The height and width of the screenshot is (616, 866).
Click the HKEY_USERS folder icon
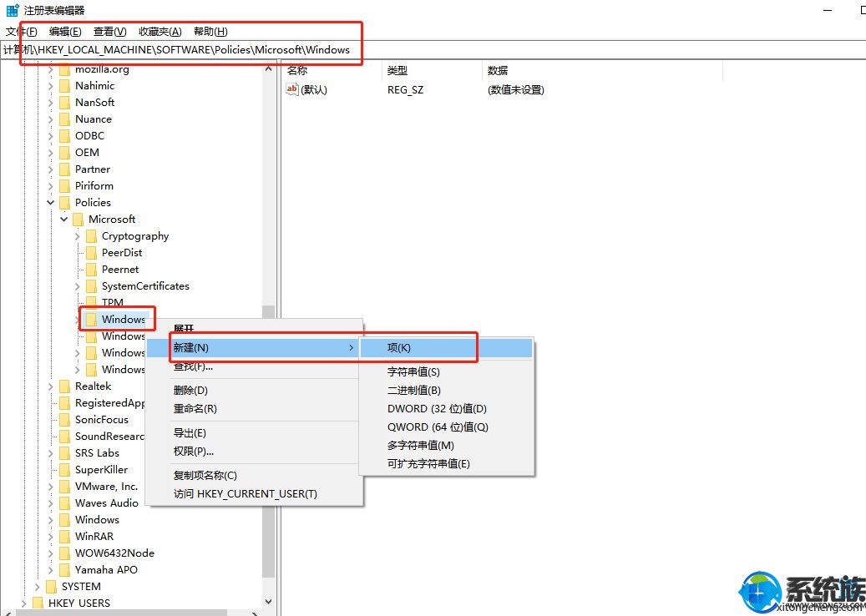click(x=38, y=603)
